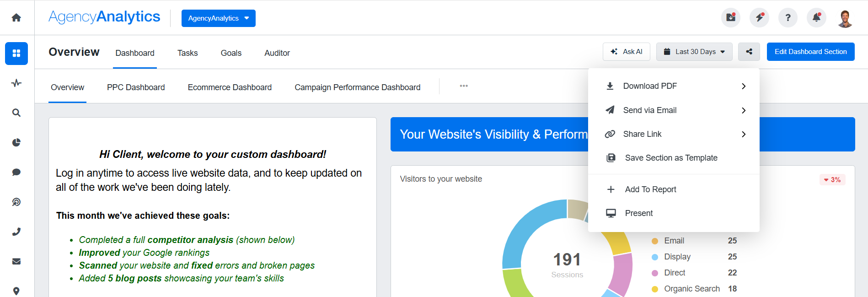
Task: Open the radar target icon in sidebar
Action: 16,202
